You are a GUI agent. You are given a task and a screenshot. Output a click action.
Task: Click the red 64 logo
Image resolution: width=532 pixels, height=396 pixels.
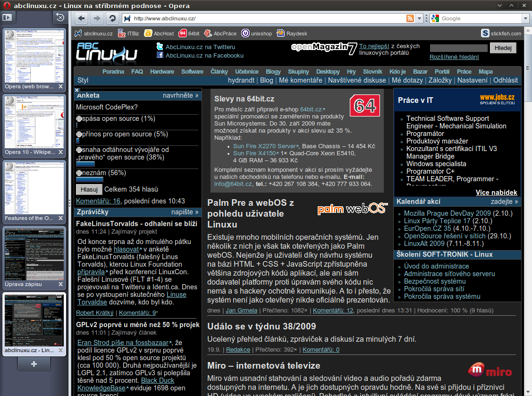tap(365, 106)
